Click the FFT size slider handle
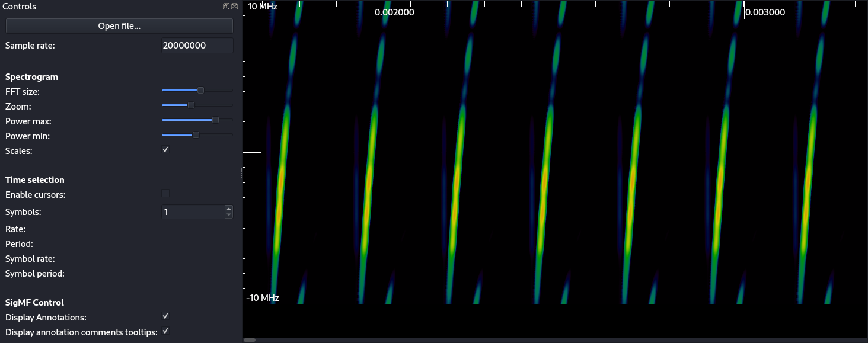The width and height of the screenshot is (868, 343). coord(200,91)
